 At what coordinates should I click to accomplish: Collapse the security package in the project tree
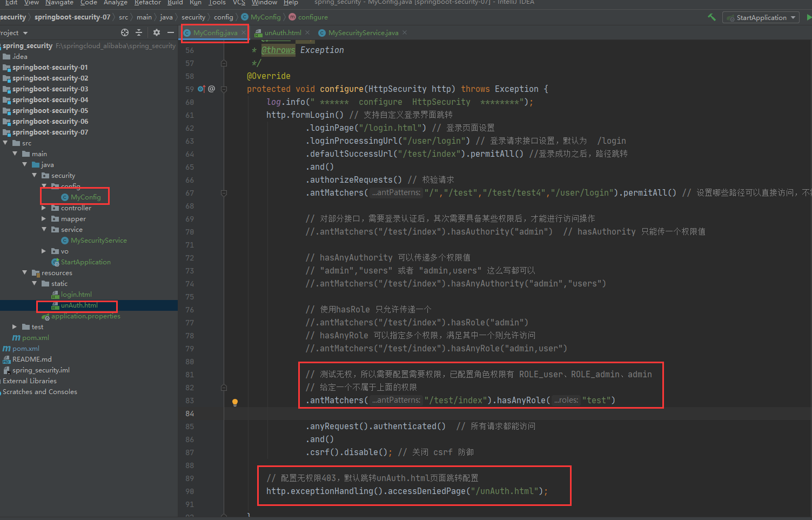[35, 175]
